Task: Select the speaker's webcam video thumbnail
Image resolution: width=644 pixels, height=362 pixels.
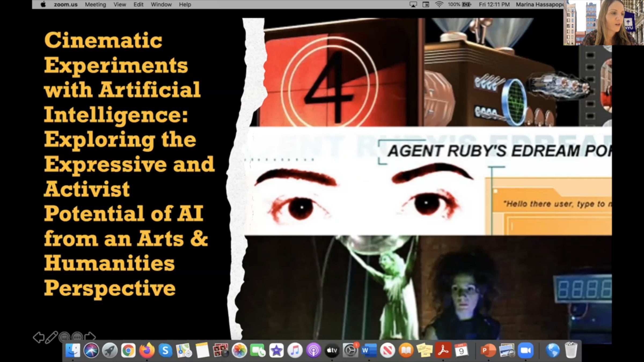Action: (603, 23)
